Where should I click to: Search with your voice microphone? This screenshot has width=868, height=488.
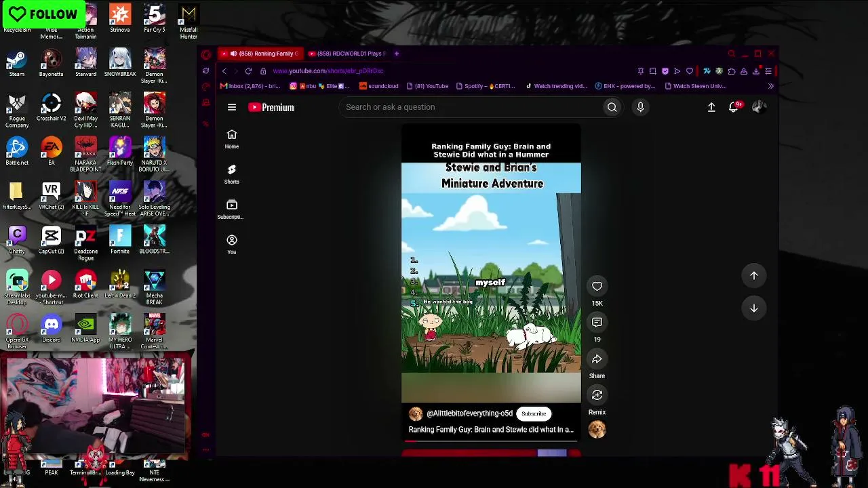click(640, 107)
